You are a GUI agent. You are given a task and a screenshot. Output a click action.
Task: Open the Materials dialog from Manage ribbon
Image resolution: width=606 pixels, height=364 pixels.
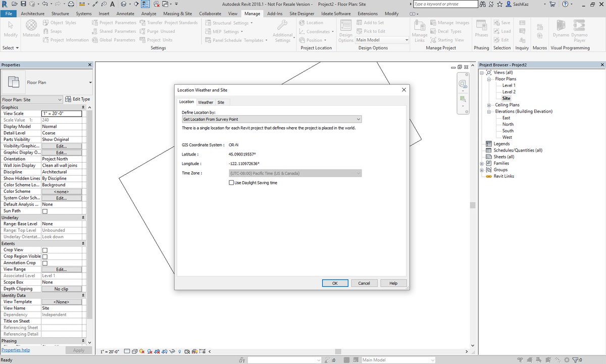pyautogui.click(x=31, y=30)
